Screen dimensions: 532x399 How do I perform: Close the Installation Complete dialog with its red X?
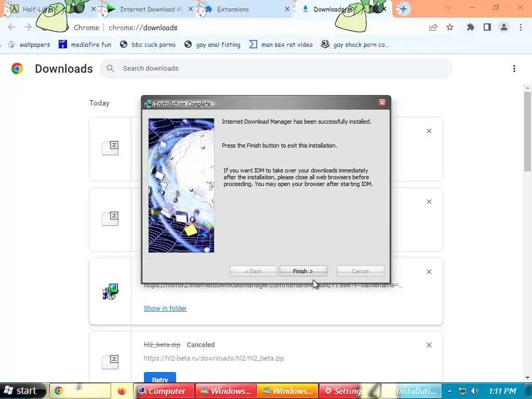(382, 102)
